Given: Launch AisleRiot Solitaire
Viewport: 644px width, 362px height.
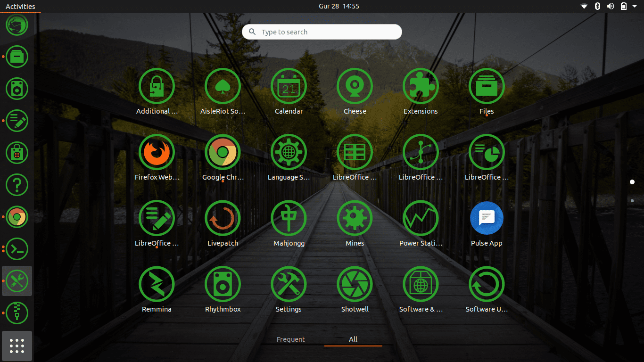Looking at the screenshot, I should point(223,86).
